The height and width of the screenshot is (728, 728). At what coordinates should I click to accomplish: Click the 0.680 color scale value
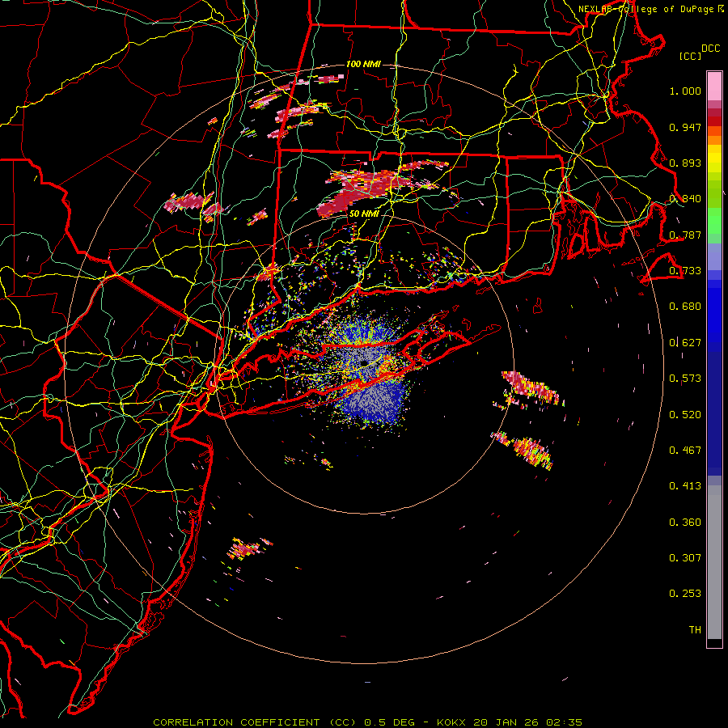[685, 307]
